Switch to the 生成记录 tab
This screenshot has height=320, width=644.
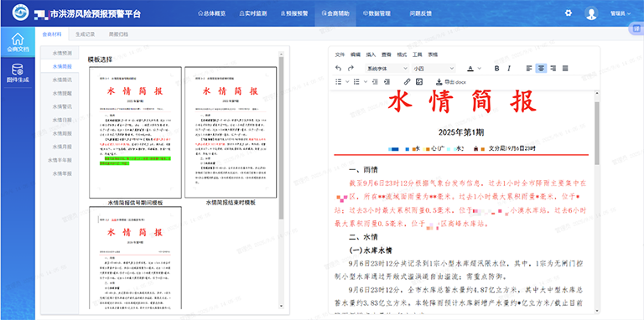pos(85,34)
